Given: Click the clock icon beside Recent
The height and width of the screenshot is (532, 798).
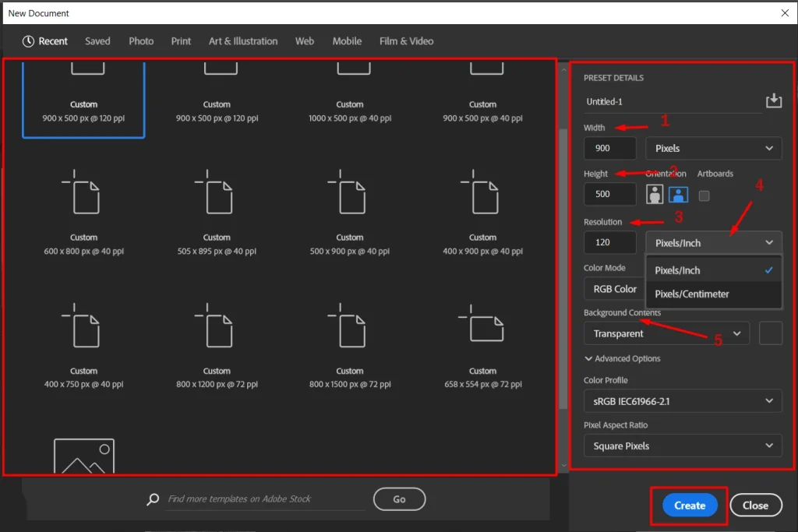Looking at the screenshot, I should coord(28,41).
